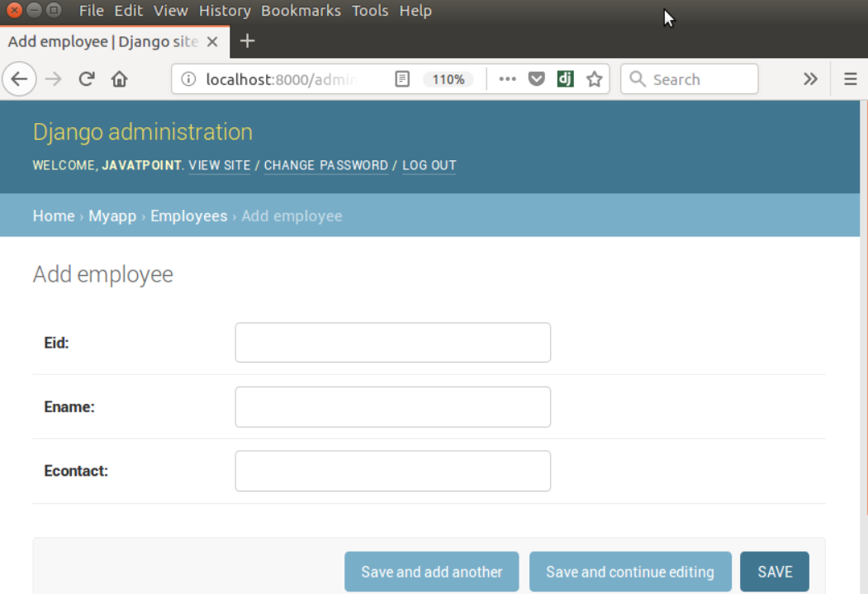Viewport: 868px width, 594px height.
Task: Click the 110% zoom level indicator
Action: coord(448,79)
